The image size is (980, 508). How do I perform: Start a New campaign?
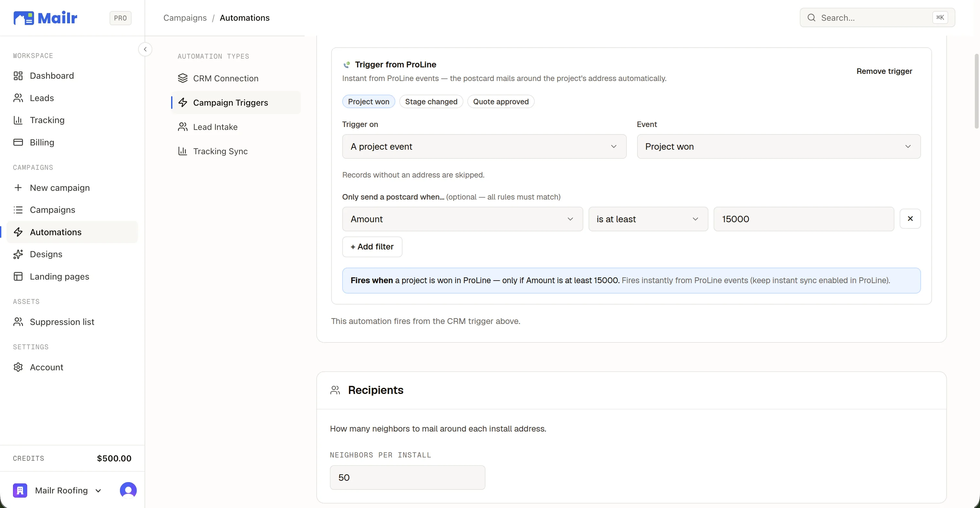tap(72, 188)
